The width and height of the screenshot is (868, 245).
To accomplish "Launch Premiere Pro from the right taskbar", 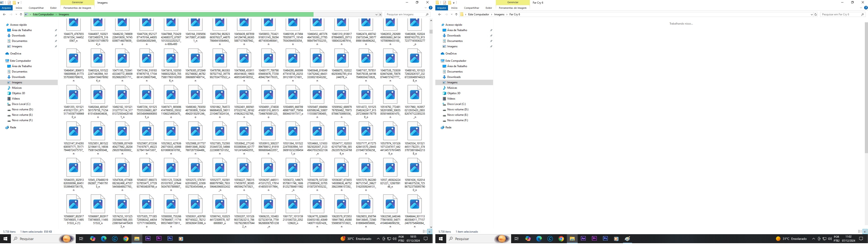I will (x=594, y=239).
